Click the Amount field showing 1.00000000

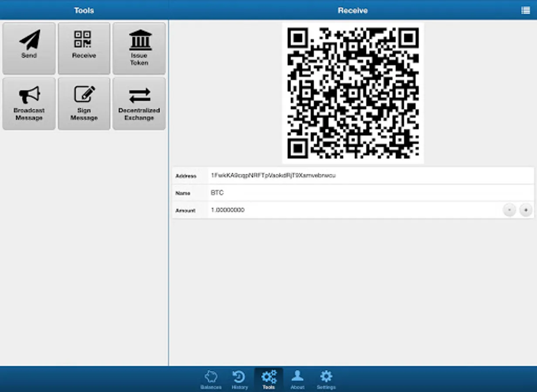click(x=354, y=210)
